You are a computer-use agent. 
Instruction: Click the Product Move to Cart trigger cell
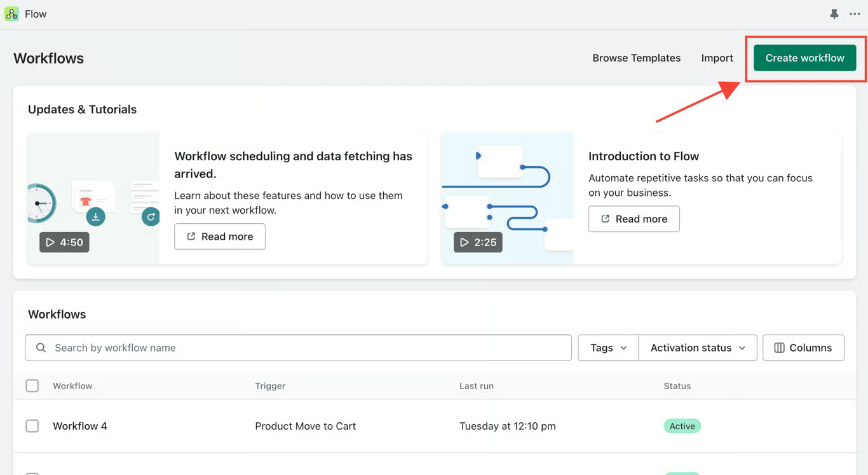(305, 426)
